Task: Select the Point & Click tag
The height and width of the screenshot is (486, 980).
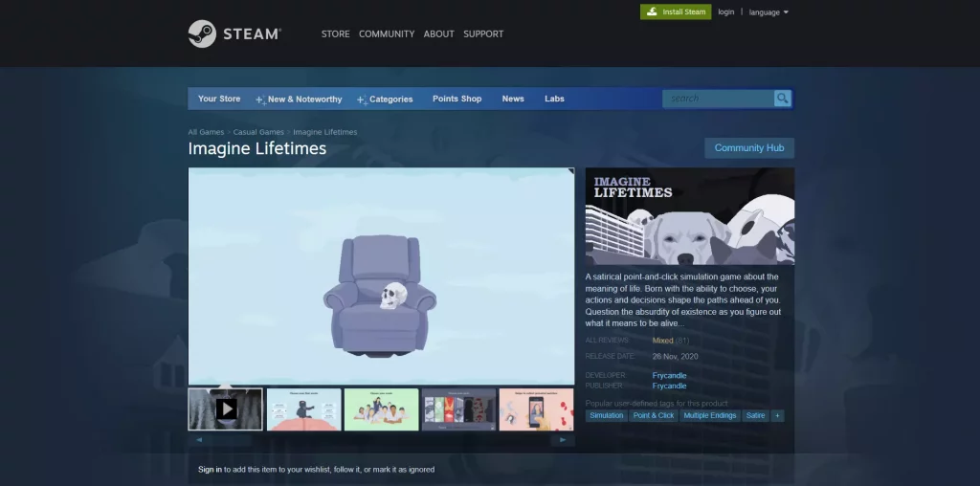Action: click(654, 415)
